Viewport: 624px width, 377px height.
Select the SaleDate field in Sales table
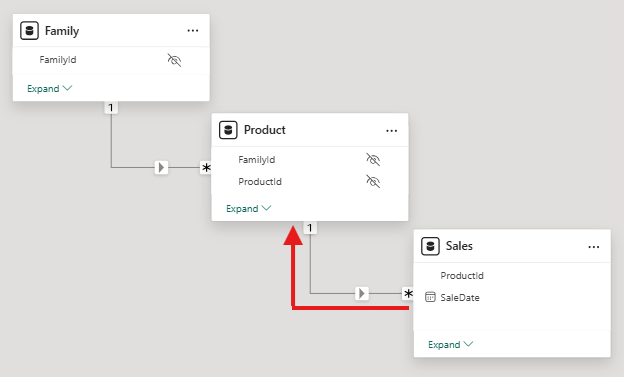[460, 297]
